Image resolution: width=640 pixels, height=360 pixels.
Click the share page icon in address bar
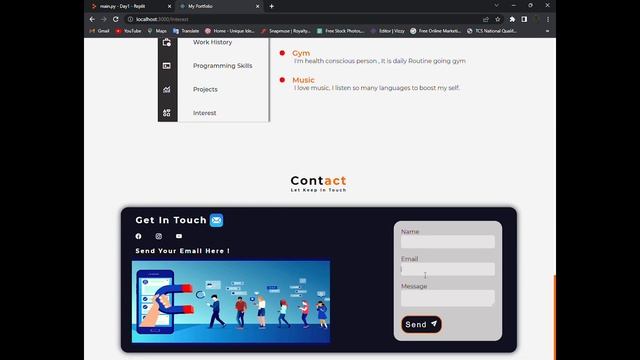[486, 19]
